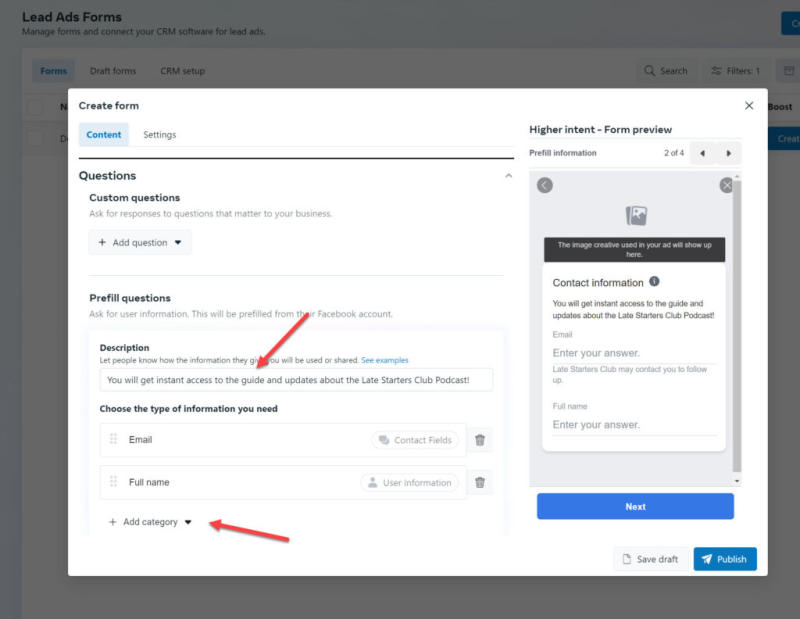Go to previous form preview page
800x619 pixels.
pyautogui.click(x=703, y=153)
